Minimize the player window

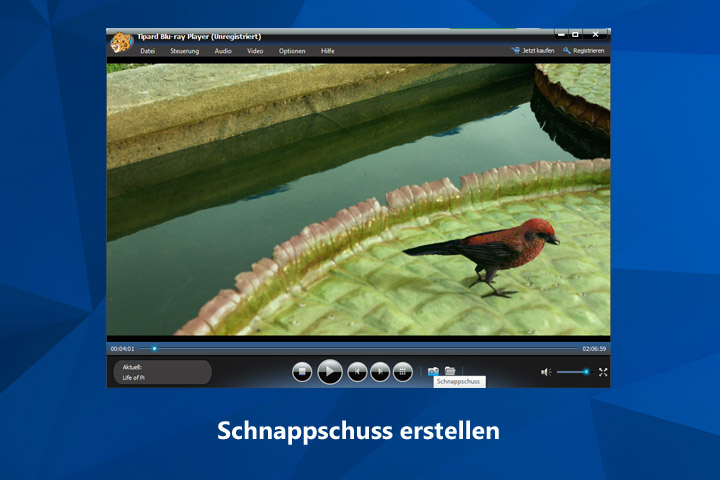561,34
